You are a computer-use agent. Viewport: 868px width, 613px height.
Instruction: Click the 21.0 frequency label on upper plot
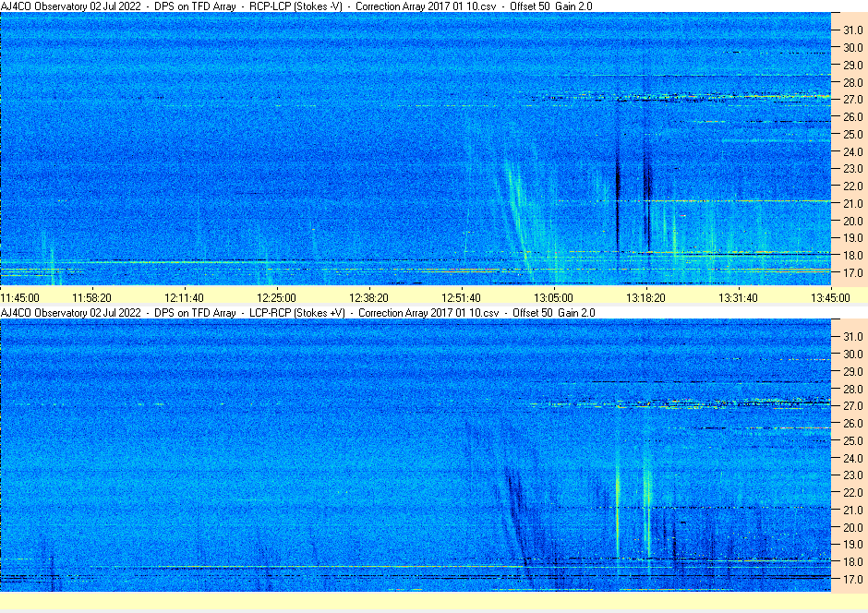point(852,204)
